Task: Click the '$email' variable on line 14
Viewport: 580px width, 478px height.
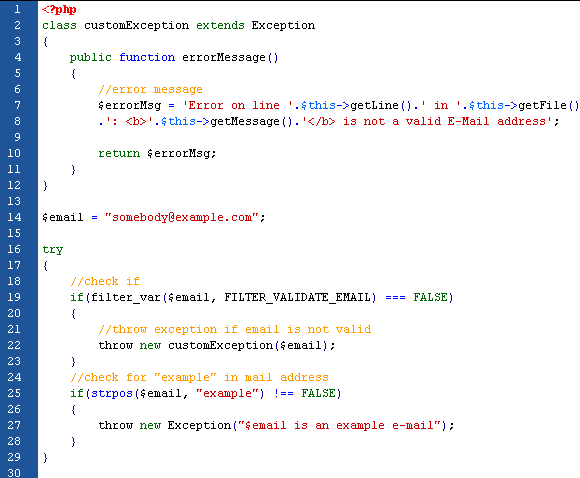Action: (63, 217)
